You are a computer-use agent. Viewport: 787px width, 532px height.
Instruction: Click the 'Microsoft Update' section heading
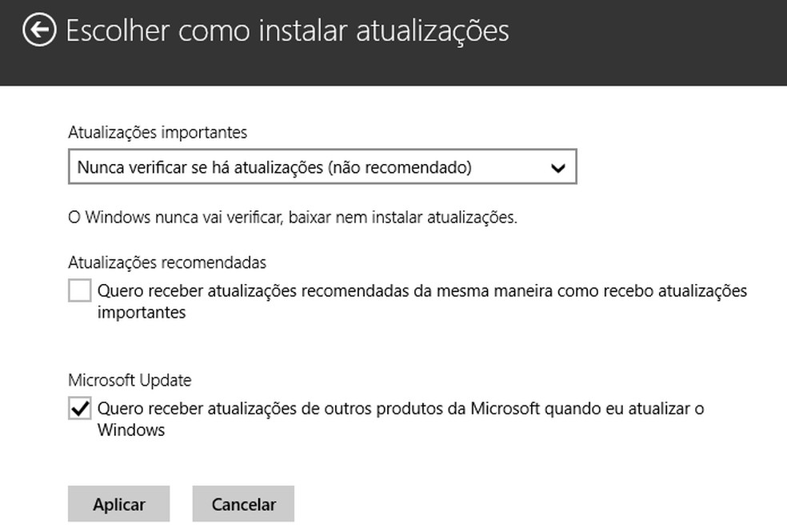click(x=130, y=381)
